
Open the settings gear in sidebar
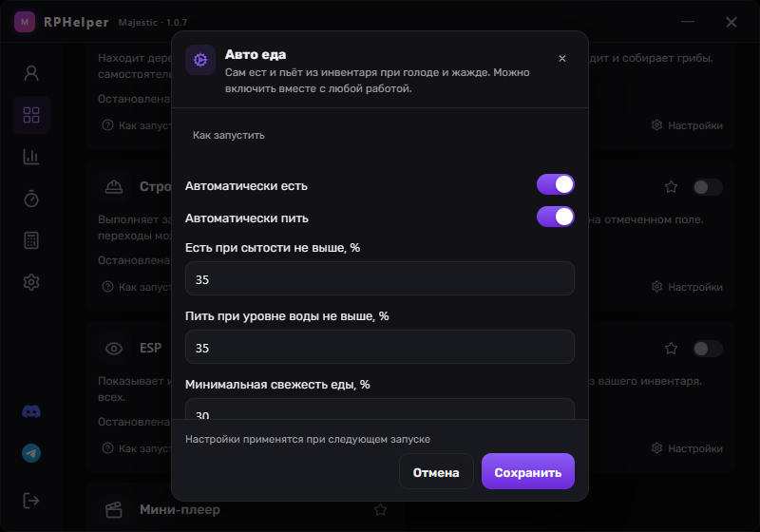pos(31,282)
